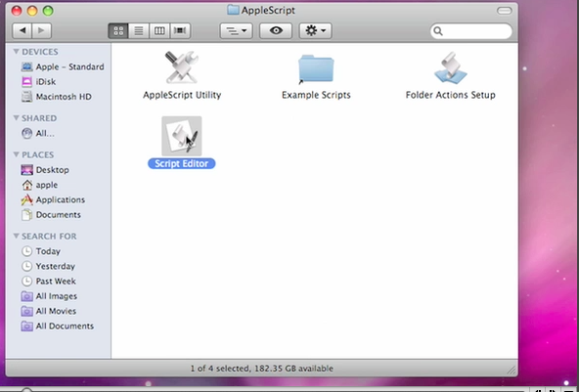579x392 pixels.
Task: Click the clock icon beside Today
Action: coord(27,251)
